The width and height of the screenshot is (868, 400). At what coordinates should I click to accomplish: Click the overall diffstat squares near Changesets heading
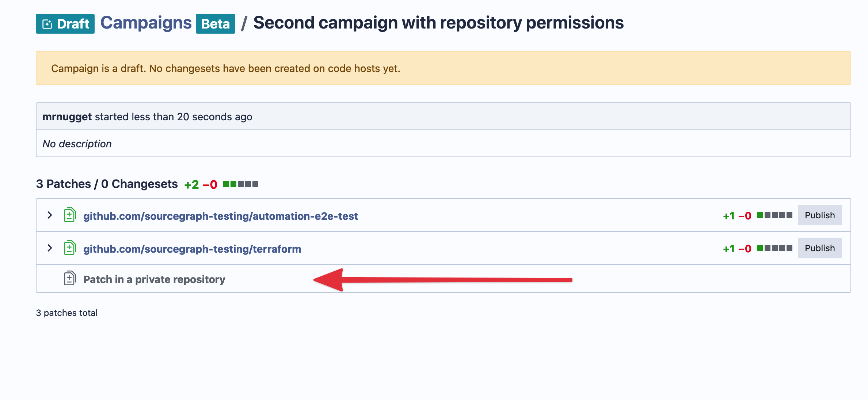241,184
